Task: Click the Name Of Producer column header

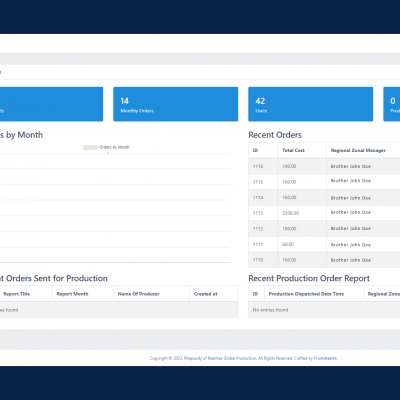Action: [139, 294]
